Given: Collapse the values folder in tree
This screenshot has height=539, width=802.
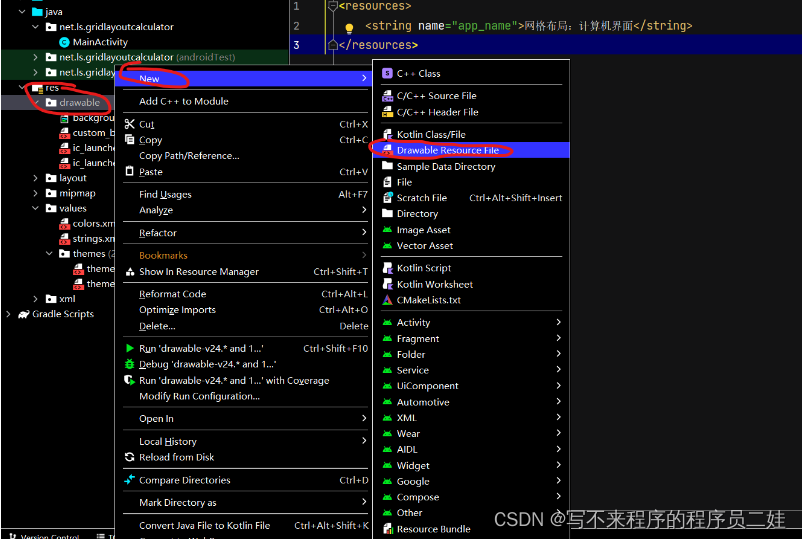Looking at the screenshot, I should tap(35, 208).
